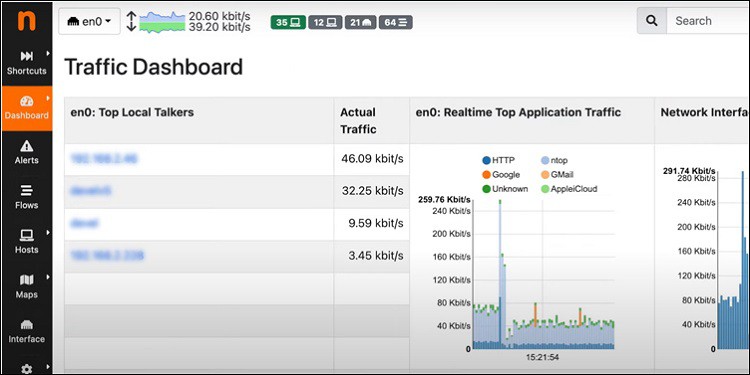Viewport: 750px width, 375px height.
Task: Toggle Unknown series in chart legend
Action: click(x=505, y=189)
